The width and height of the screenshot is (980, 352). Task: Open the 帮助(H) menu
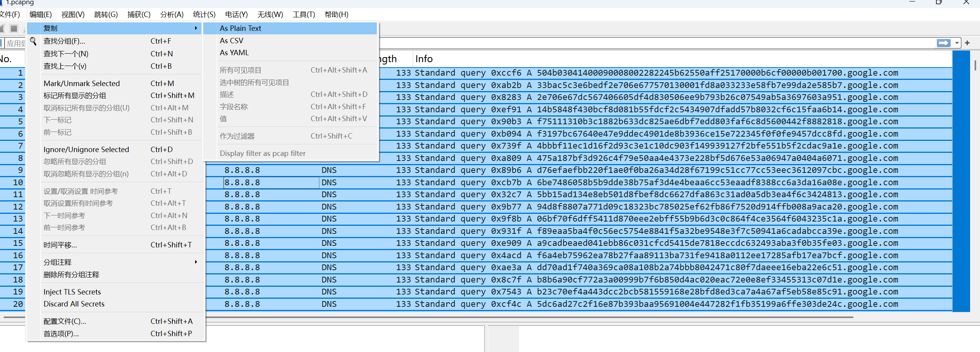click(336, 15)
